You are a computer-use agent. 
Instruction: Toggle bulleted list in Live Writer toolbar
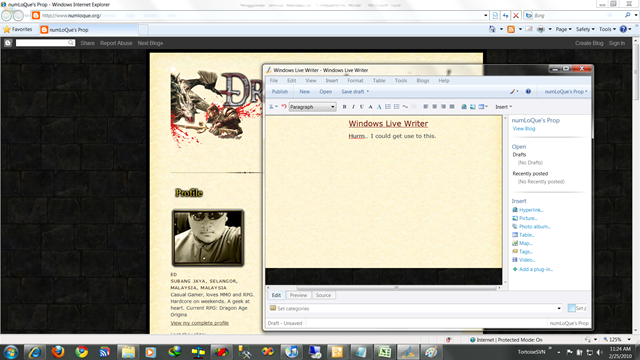(x=396, y=107)
